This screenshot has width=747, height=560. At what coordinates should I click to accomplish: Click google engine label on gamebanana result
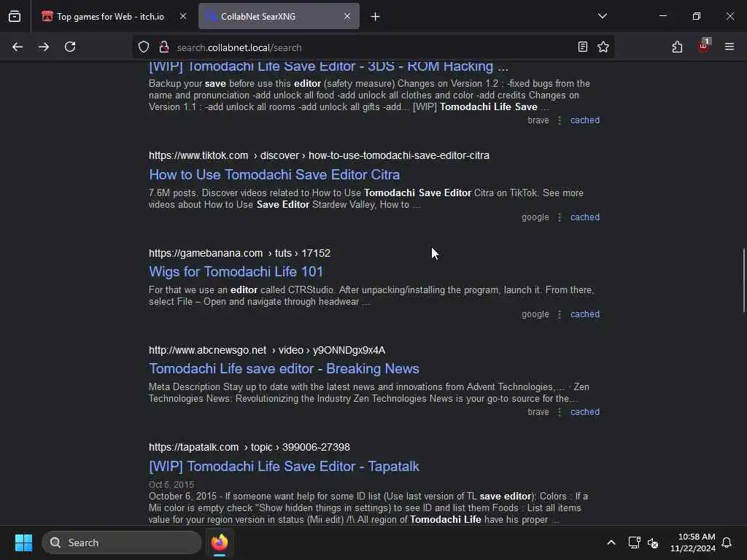(x=535, y=314)
